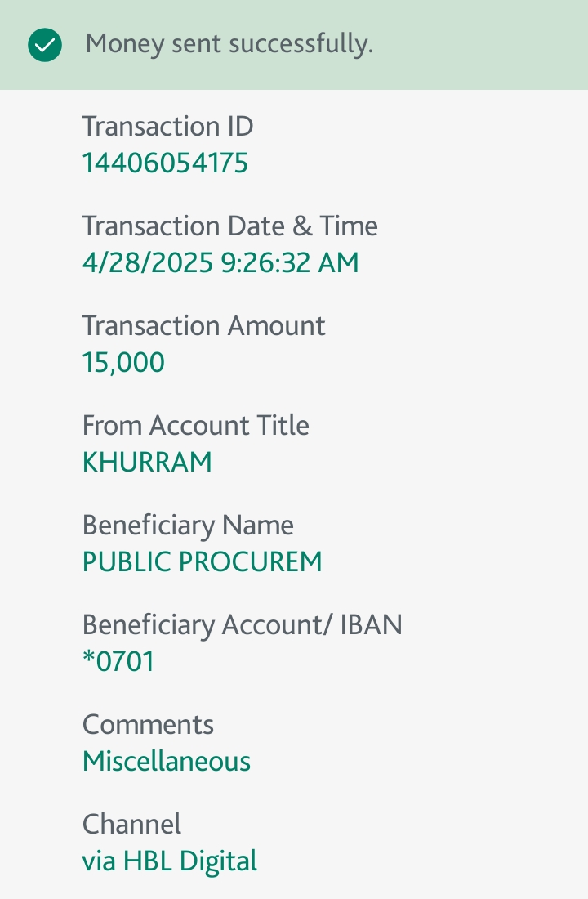Click the From Account Title label
588x899 pixels.
tap(195, 426)
